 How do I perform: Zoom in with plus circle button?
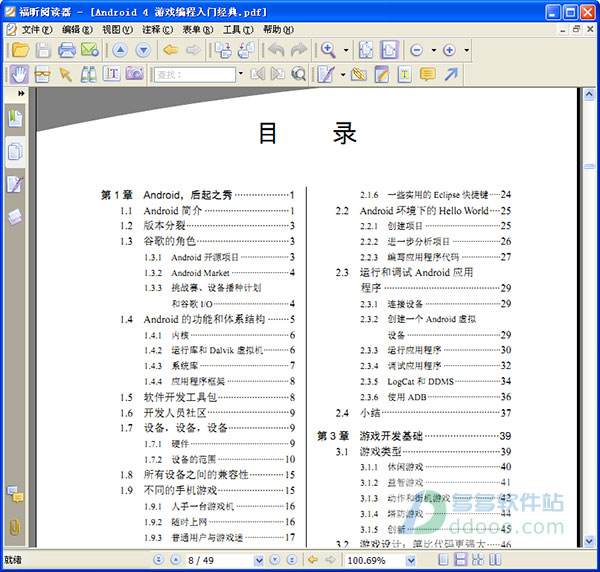tap(449, 50)
